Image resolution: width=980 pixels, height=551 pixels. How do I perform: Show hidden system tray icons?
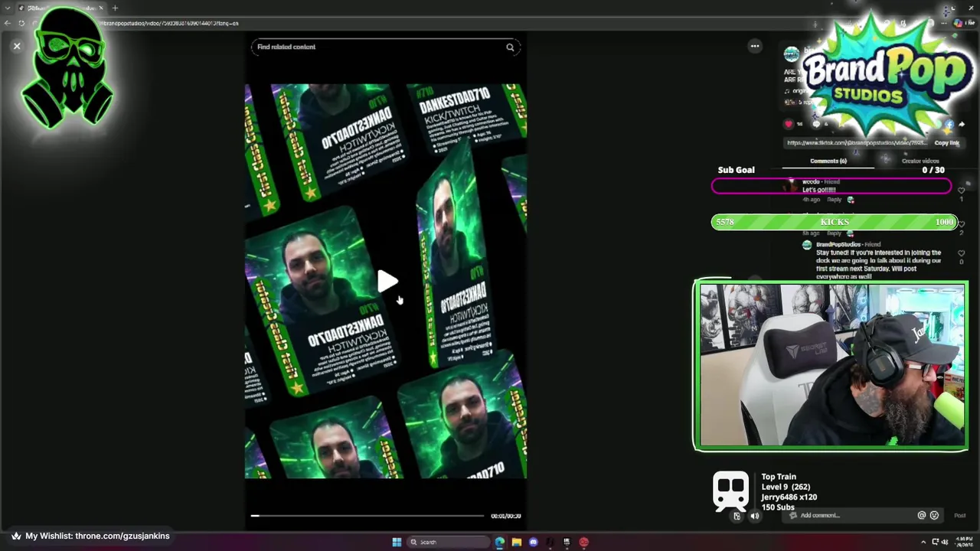point(923,542)
